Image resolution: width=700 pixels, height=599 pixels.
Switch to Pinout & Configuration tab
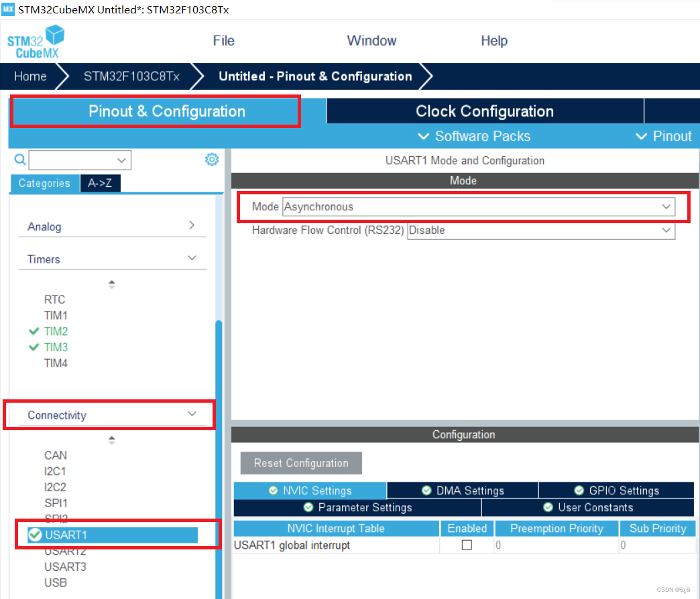(x=167, y=111)
